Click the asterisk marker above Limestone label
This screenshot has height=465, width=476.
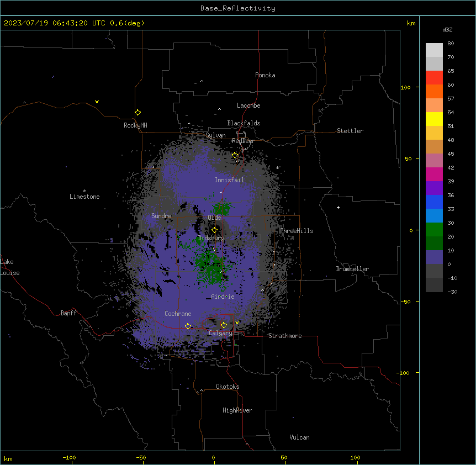click(x=84, y=191)
